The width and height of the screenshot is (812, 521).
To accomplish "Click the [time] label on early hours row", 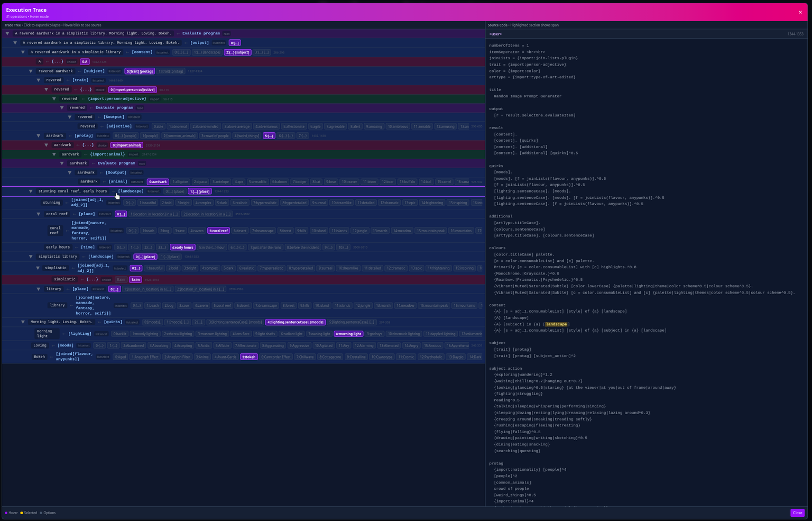I will 88,247.
